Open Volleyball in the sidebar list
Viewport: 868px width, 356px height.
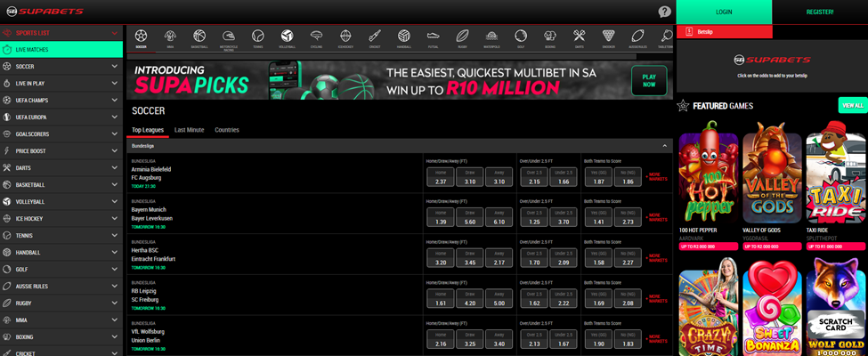61,201
